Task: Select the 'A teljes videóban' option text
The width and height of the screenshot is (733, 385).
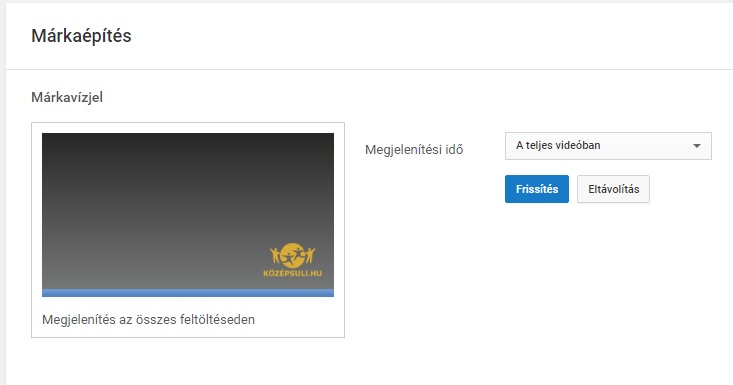Action: click(558, 145)
